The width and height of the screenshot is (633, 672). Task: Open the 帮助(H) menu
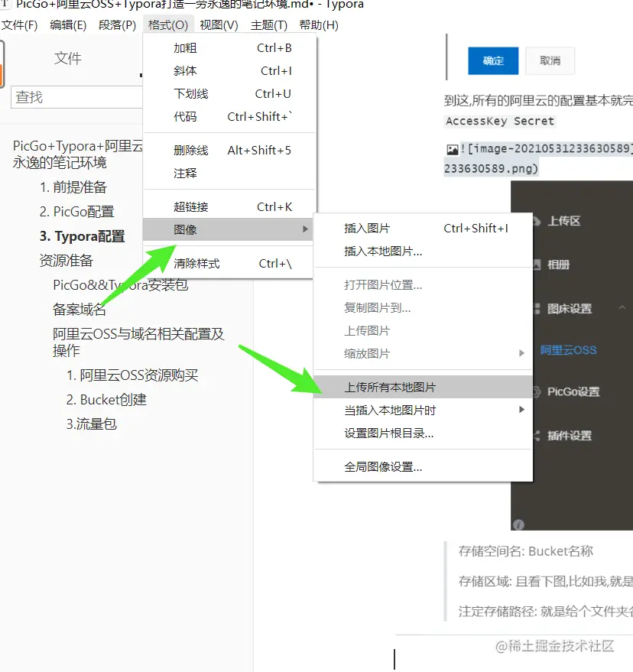(319, 25)
